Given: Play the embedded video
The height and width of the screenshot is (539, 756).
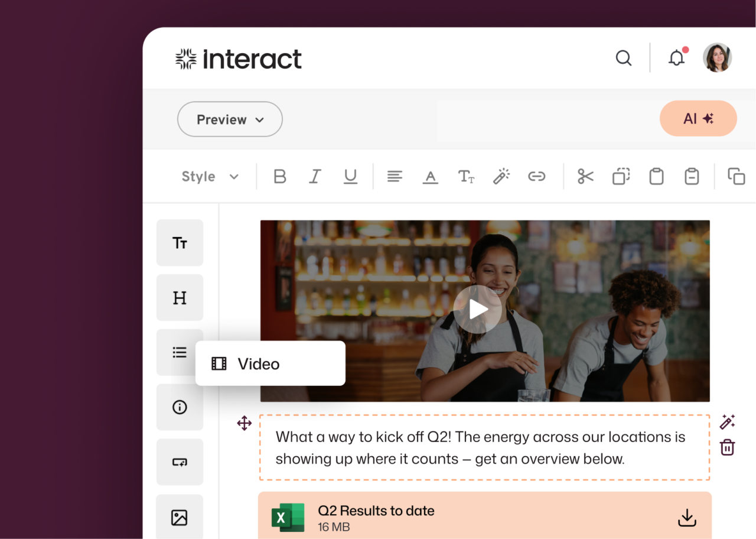Looking at the screenshot, I should click(477, 309).
